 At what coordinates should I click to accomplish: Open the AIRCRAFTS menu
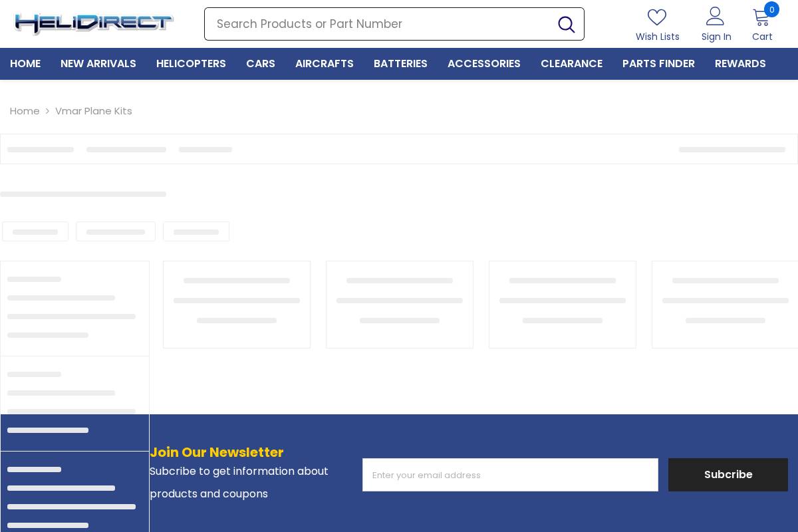pyautogui.click(x=324, y=63)
